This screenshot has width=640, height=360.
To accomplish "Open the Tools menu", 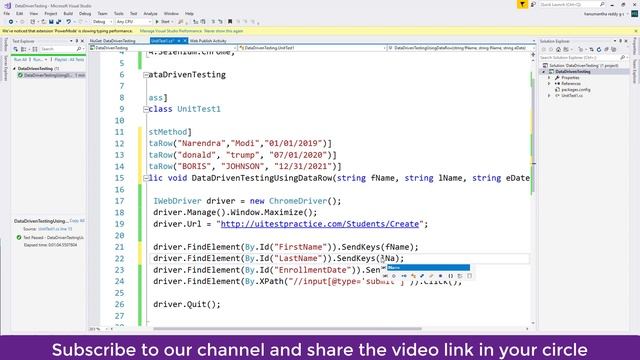I will 118,13.
